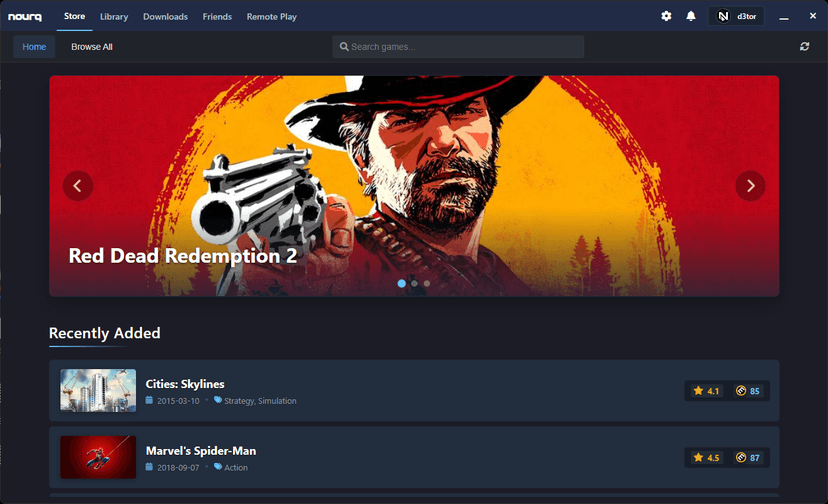Viewport: 828px width, 504px height.
Task: Open the Red Dead Redemption 2 banner
Action: pyautogui.click(x=414, y=185)
